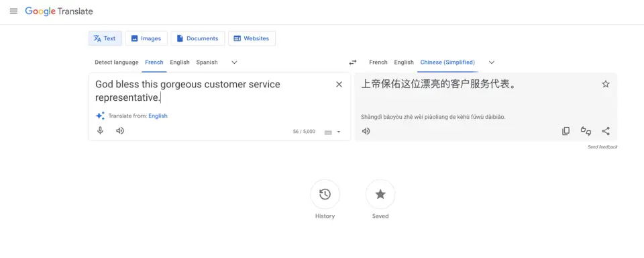Click the 56 / 5,000 character counter
This screenshot has height=258, width=644.
304,132
